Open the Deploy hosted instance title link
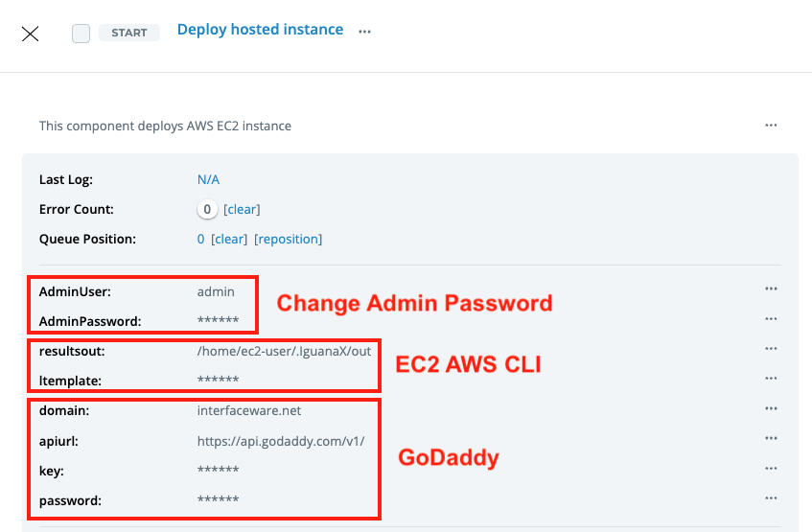This screenshot has width=812, height=532. click(260, 30)
